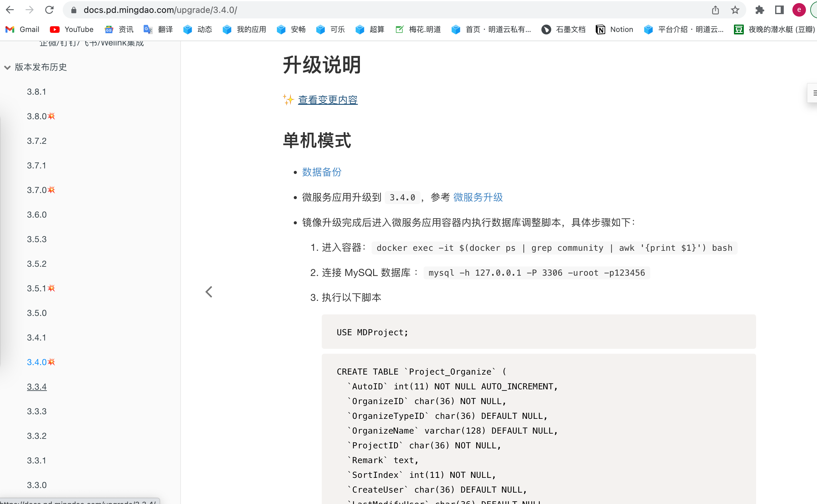Click the share page icon
817x504 pixels.
pyautogui.click(x=715, y=10)
